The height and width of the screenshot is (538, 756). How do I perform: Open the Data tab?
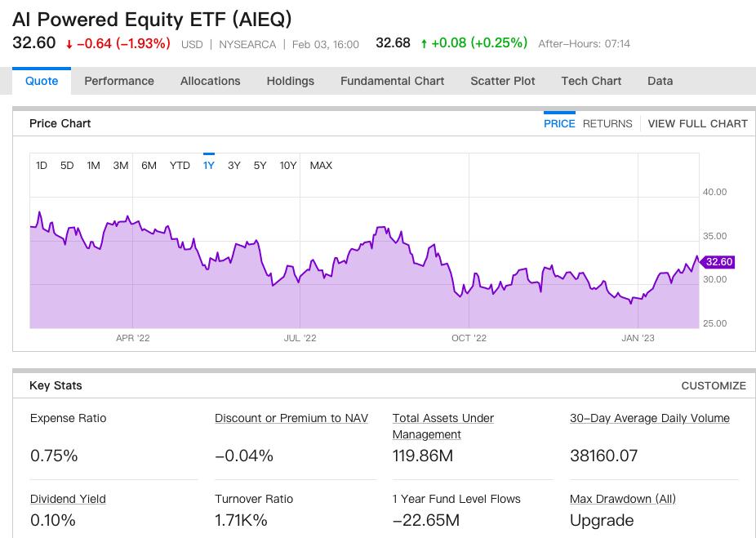click(660, 81)
